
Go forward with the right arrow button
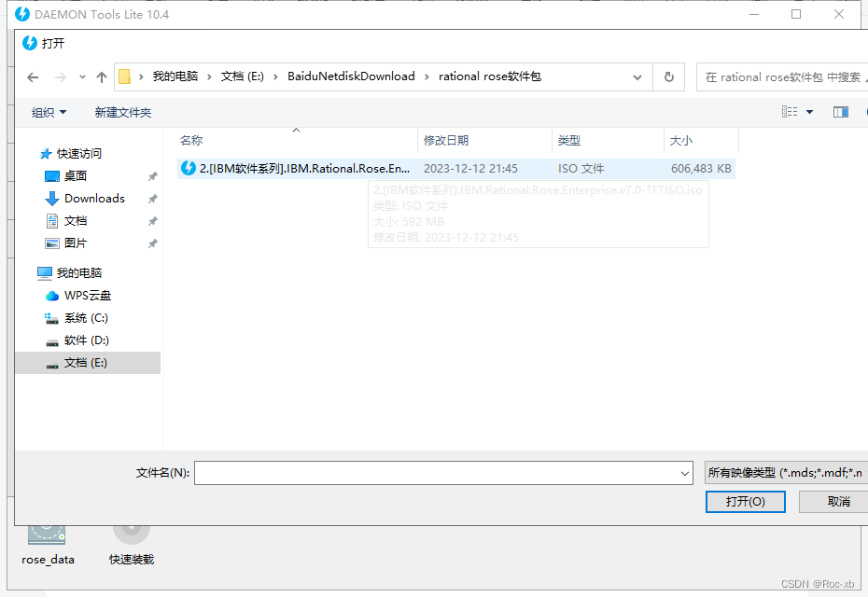tap(60, 77)
